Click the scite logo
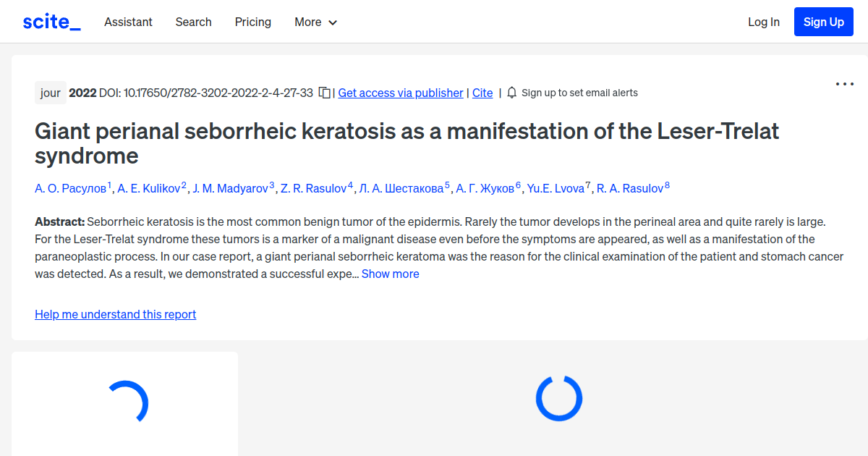The height and width of the screenshot is (456, 868). [x=51, y=21]
